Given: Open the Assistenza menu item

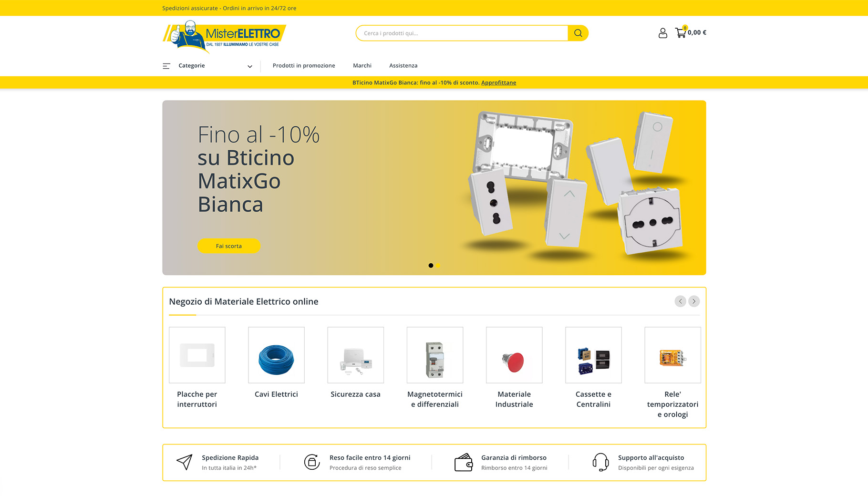Looking at the screenshot, I should coord(403,66).
